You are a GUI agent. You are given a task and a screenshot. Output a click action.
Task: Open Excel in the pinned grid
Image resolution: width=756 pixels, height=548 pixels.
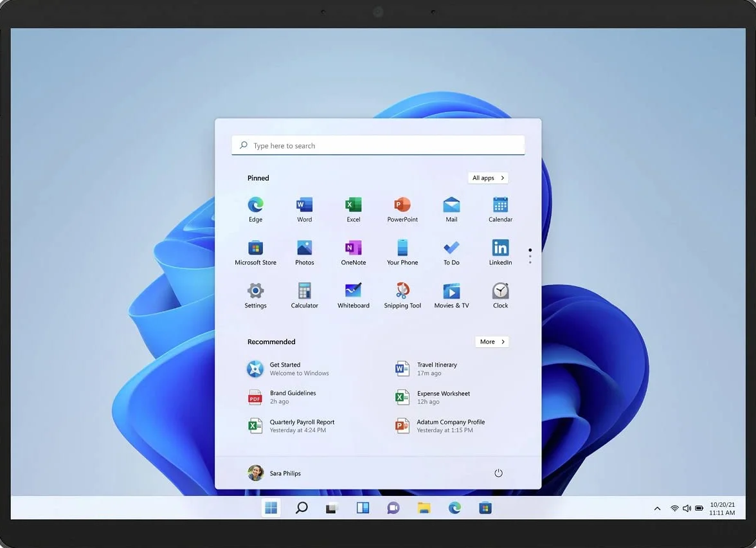tap(354, 210)
